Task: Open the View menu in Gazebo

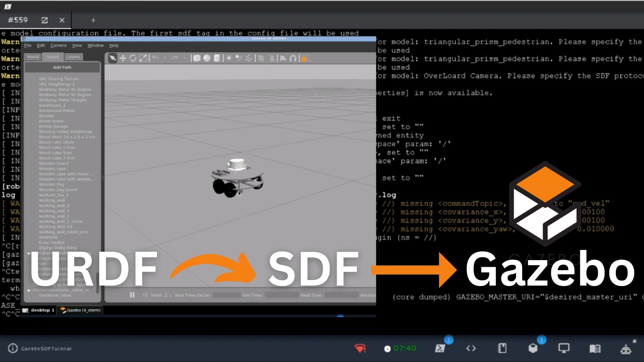Action: (77, 45)
